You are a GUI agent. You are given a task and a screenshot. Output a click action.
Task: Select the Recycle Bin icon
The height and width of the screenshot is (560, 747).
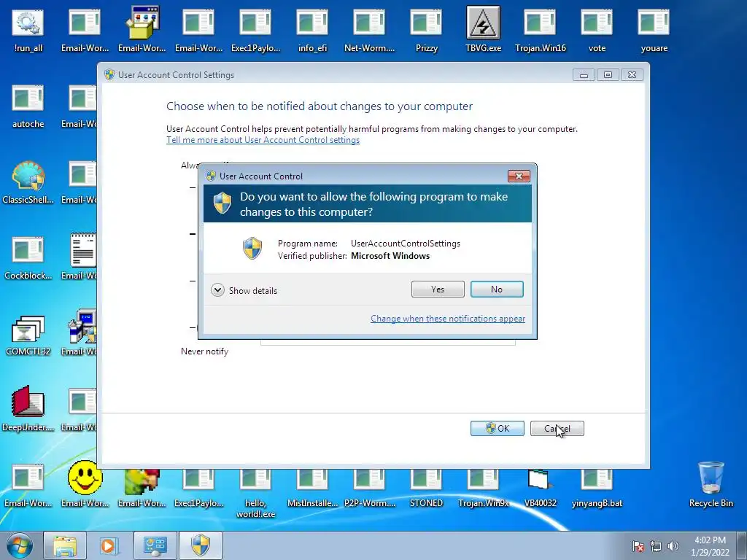tap(711, 484)
